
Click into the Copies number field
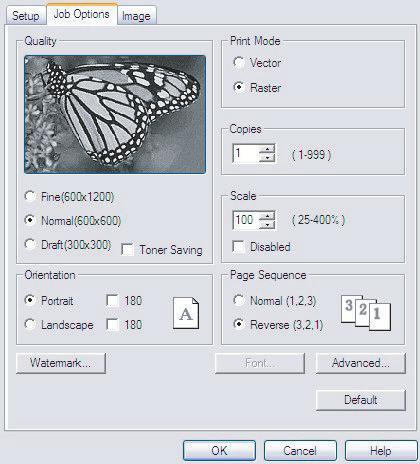click(246, 154)
